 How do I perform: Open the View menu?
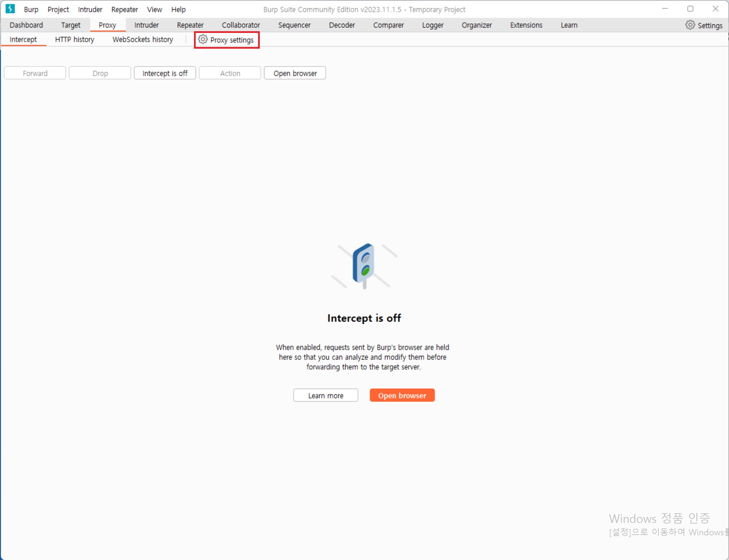coord(154,9)
